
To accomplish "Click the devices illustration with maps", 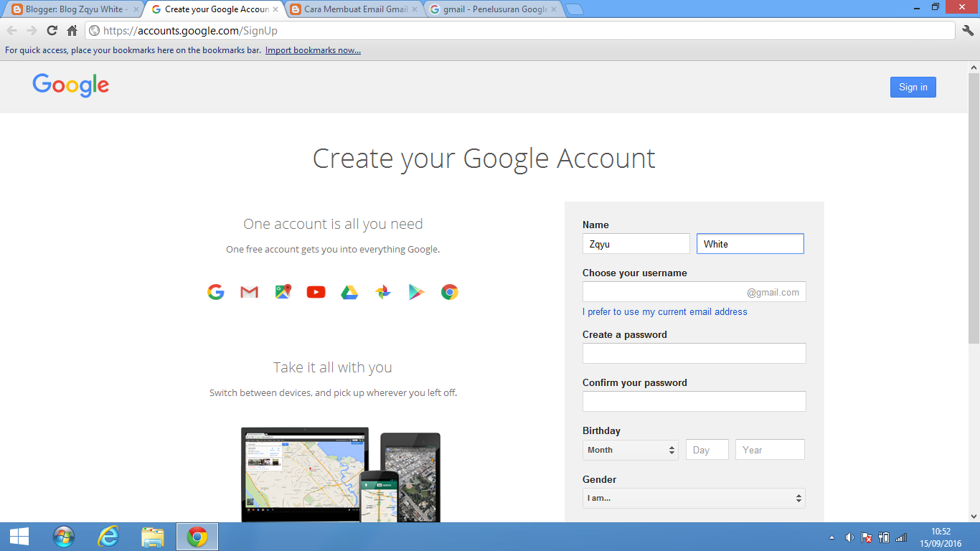I will (x=341, y=475).
